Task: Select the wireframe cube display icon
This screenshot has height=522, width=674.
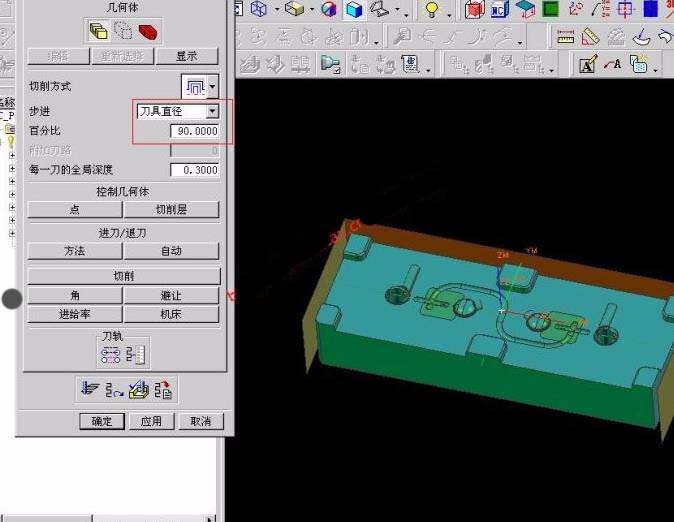Action: [259, 9]
